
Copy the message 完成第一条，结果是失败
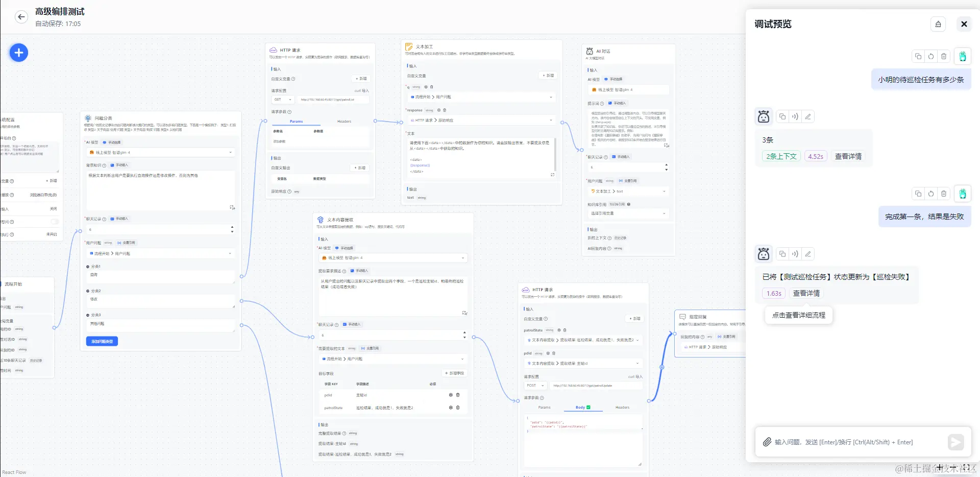coord(918,194)
